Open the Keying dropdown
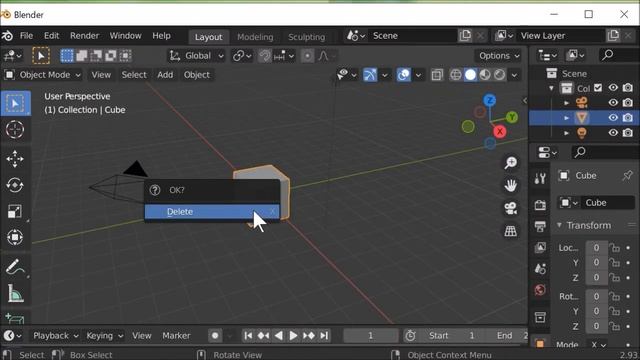 (104, 336)
